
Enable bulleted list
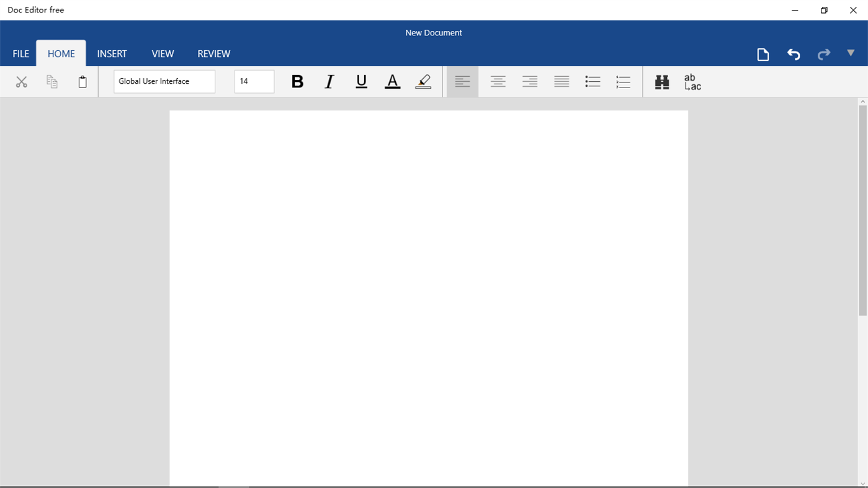click(592, 81)
